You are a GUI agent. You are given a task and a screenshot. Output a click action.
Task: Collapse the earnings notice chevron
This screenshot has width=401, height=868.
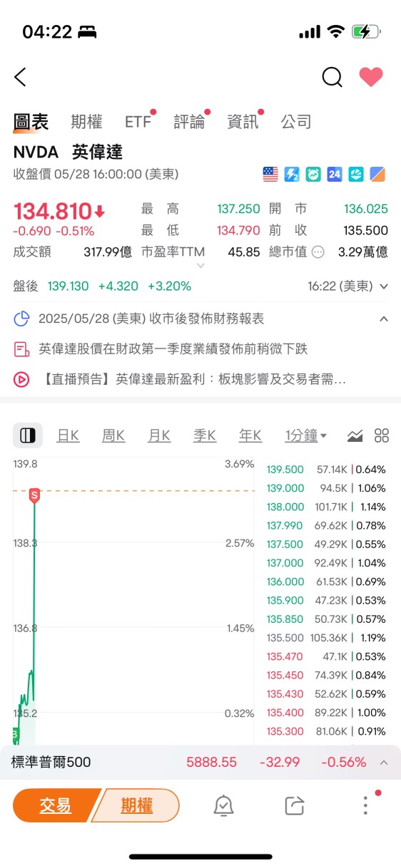[x=384, y=319]
